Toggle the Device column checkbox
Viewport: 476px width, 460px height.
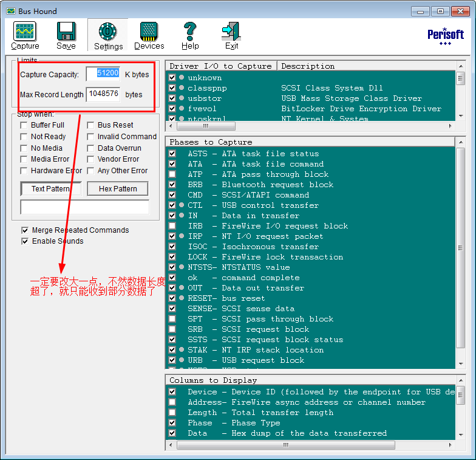click(x=172, y=391)
